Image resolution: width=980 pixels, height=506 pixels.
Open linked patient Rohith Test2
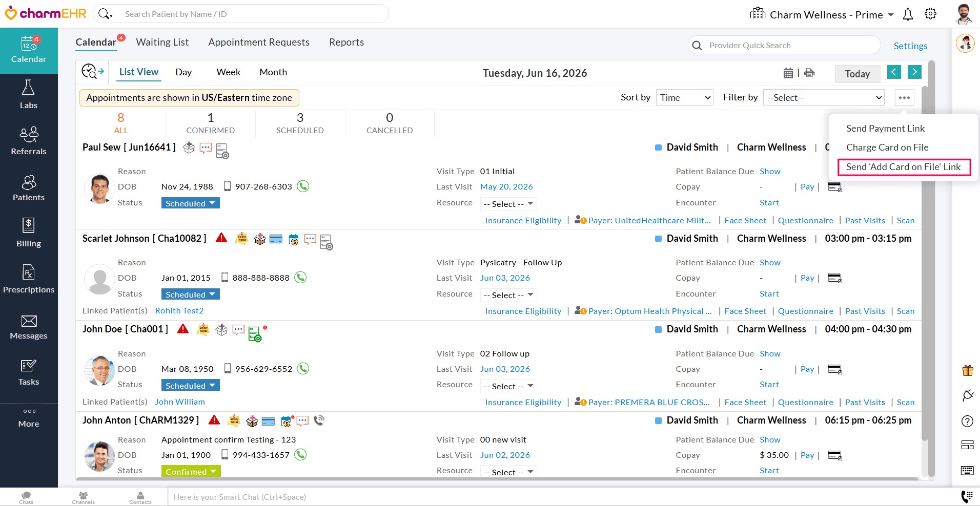click(179, 311)
